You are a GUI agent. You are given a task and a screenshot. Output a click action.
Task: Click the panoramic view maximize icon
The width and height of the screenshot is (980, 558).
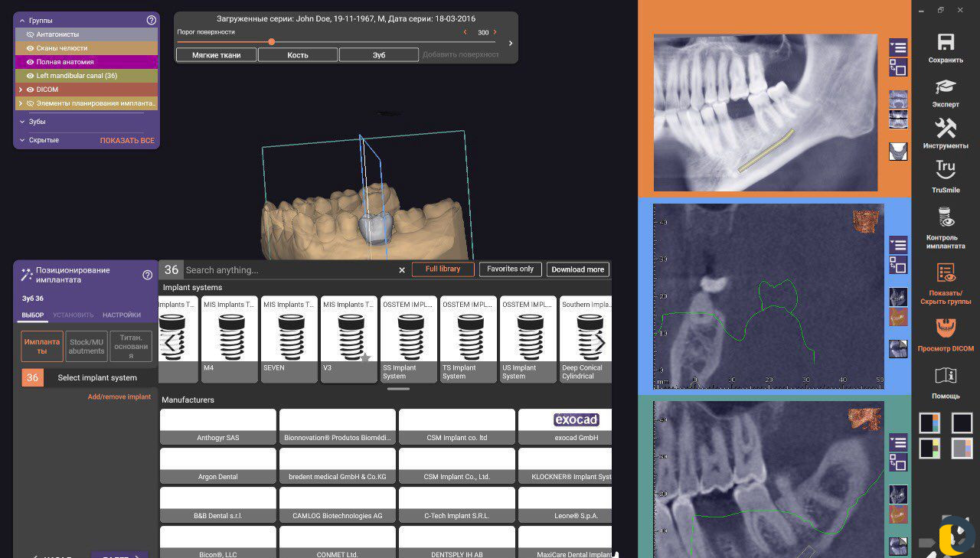[x=898, y=67]
